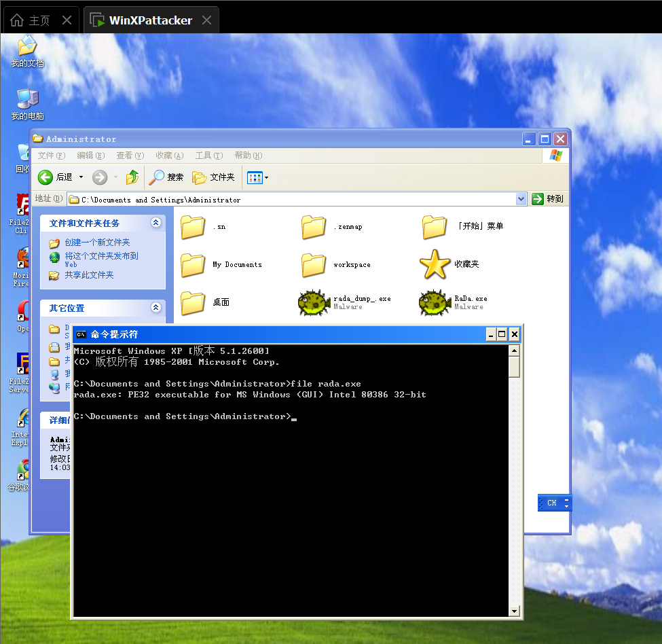The image size is (662, 644).
Task: Click the address bar path field
Action: 291,199
